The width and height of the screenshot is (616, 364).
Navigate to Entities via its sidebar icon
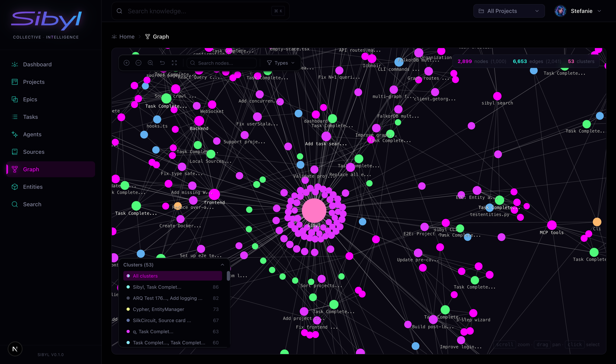[15, 187]
